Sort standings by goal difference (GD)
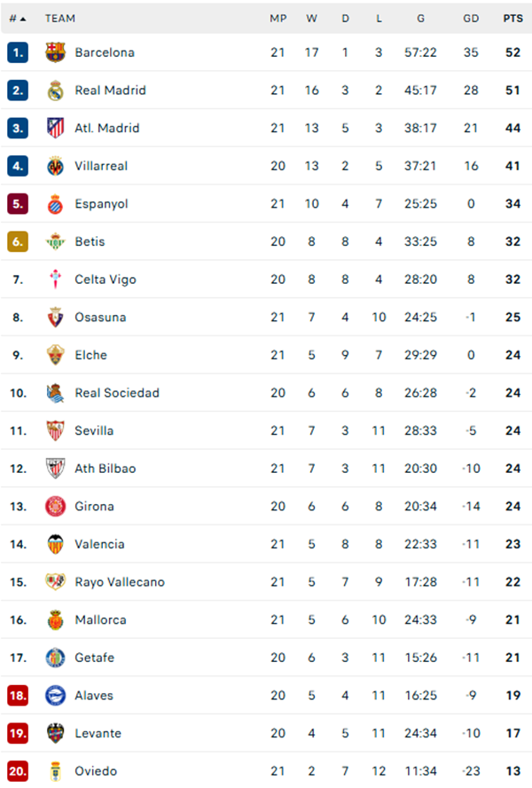The image size is (532, 788). (471, 18)
